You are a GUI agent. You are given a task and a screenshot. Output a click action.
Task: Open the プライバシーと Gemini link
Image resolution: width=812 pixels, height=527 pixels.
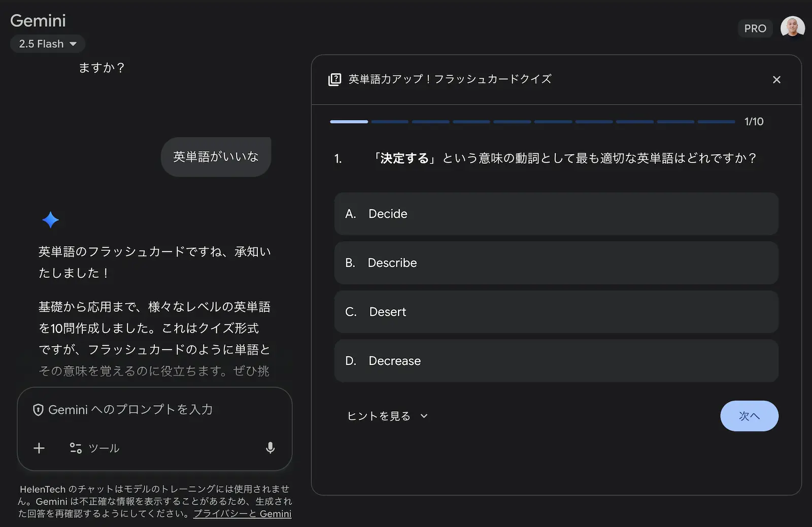[242, 513]
